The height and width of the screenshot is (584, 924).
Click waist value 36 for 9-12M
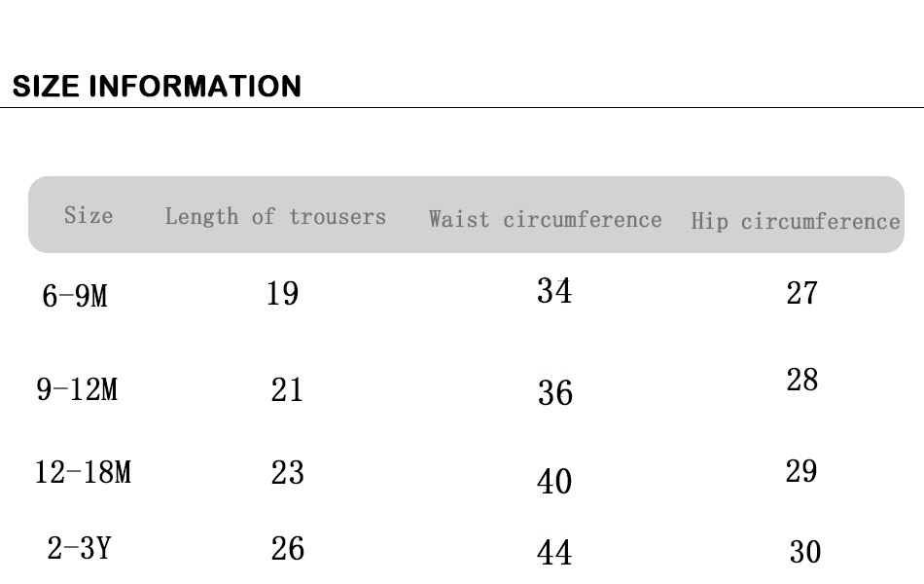[555, 393]
